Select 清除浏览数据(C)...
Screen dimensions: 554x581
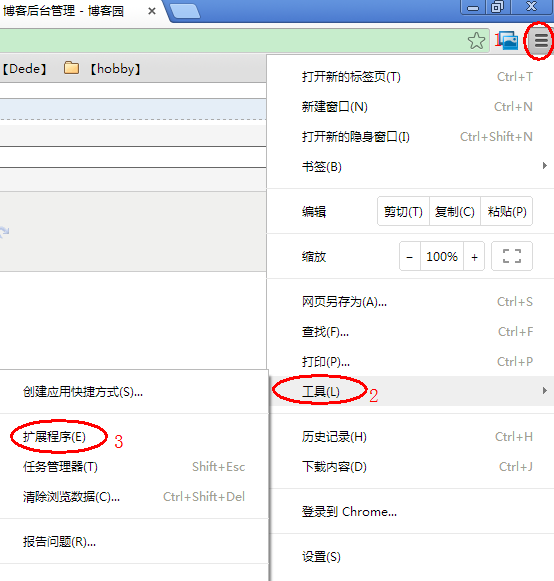pos(133,497)
